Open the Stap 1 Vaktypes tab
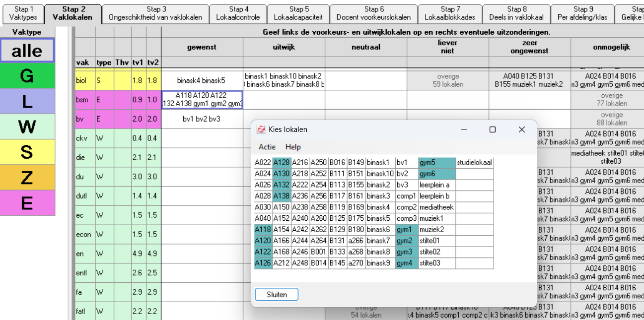This screenshot has height=320, width=644. pyautogui.click(x=22, y=13)
